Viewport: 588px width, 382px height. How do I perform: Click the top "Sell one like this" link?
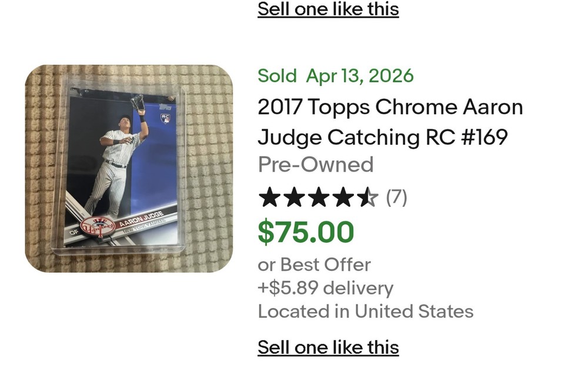point(328,9)
